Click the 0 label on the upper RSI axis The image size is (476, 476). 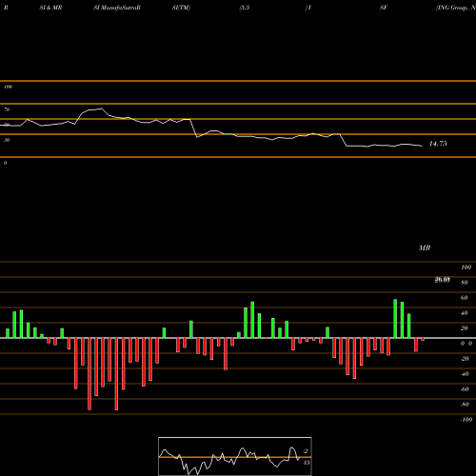5,163
